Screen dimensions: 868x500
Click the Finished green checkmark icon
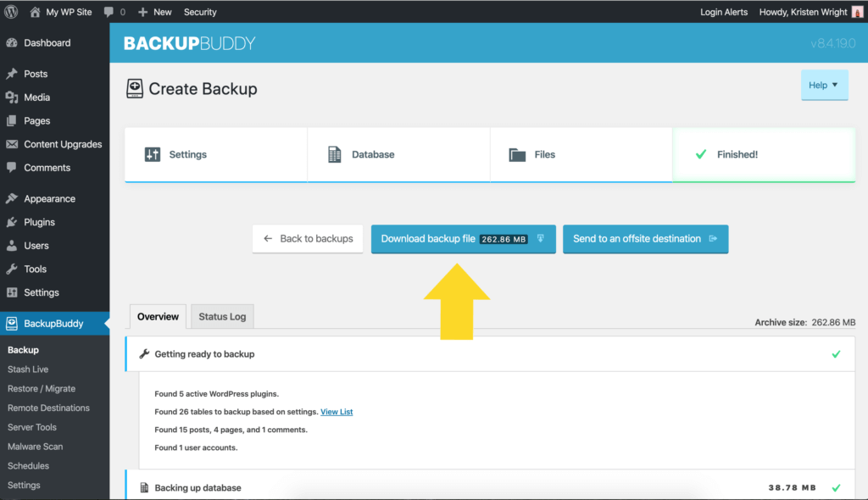pyautogui.click(x=701, y=154)
